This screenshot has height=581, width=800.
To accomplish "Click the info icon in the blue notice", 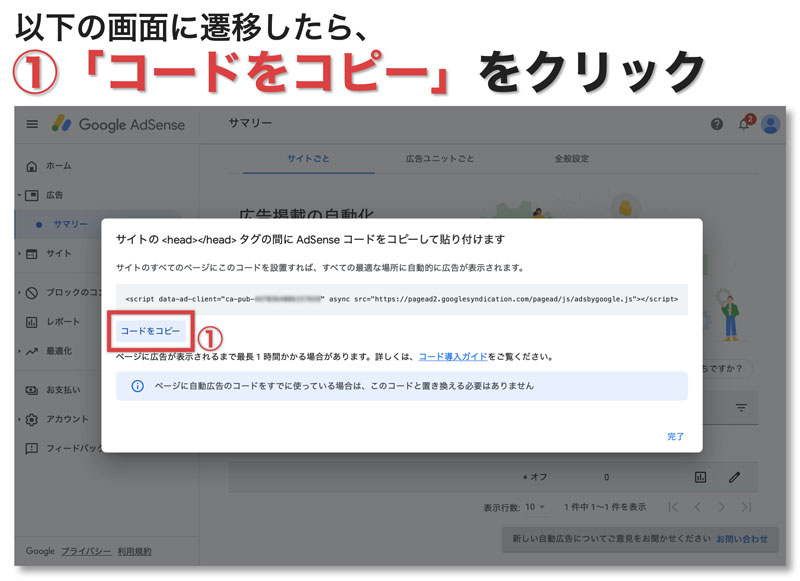I will (137, 386).
